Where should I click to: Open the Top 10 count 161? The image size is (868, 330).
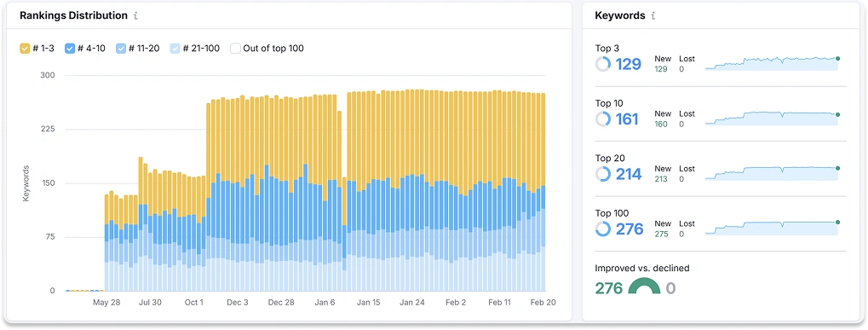[627, 119]
